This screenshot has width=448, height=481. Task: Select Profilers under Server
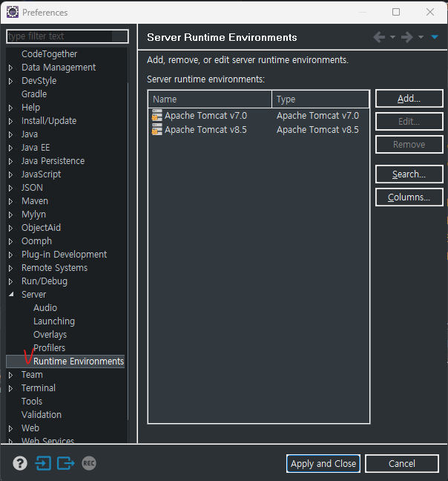click(50, 348)
